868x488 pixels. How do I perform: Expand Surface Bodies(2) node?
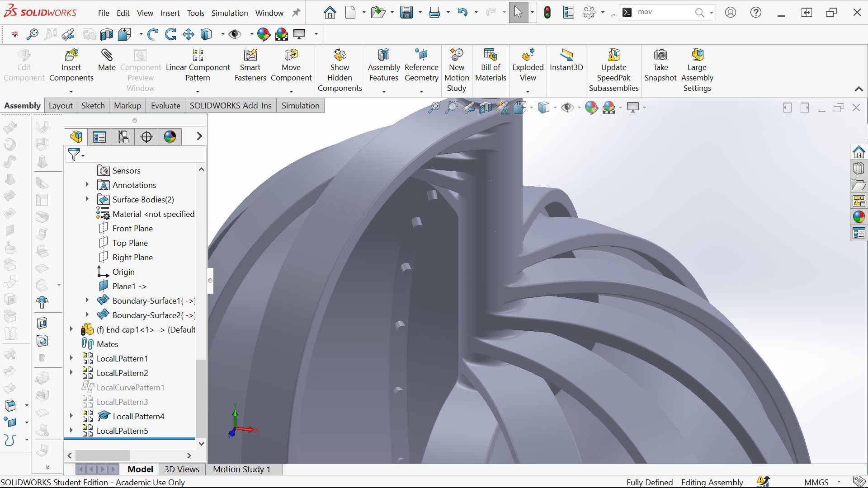tap(87, 199)
